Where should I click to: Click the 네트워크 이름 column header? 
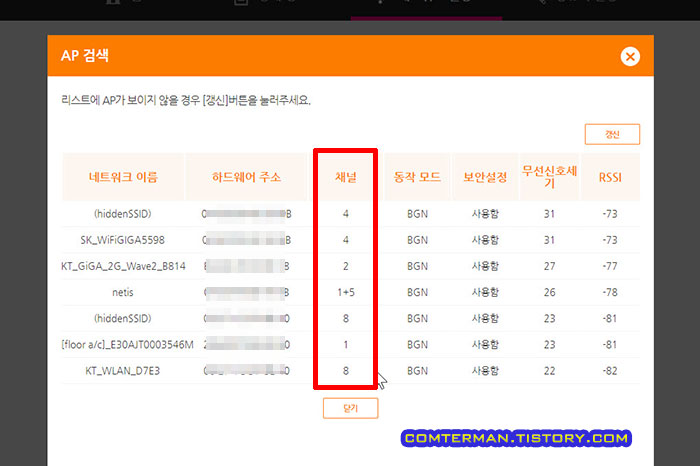123,177
